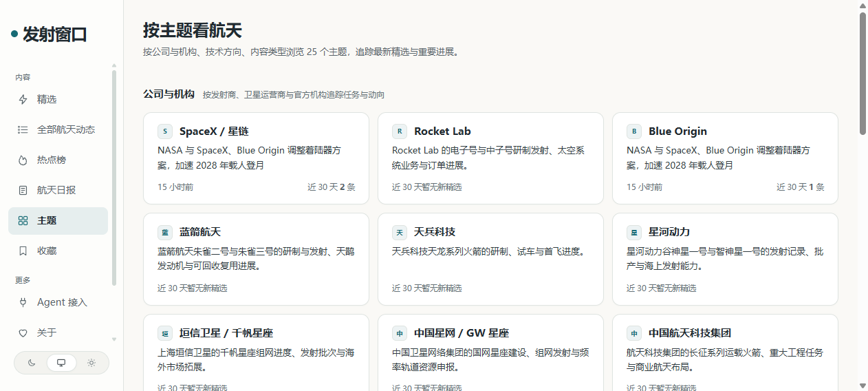
Task: Click the 中 badge on 中国星网 card
Action: coord(400,333)
